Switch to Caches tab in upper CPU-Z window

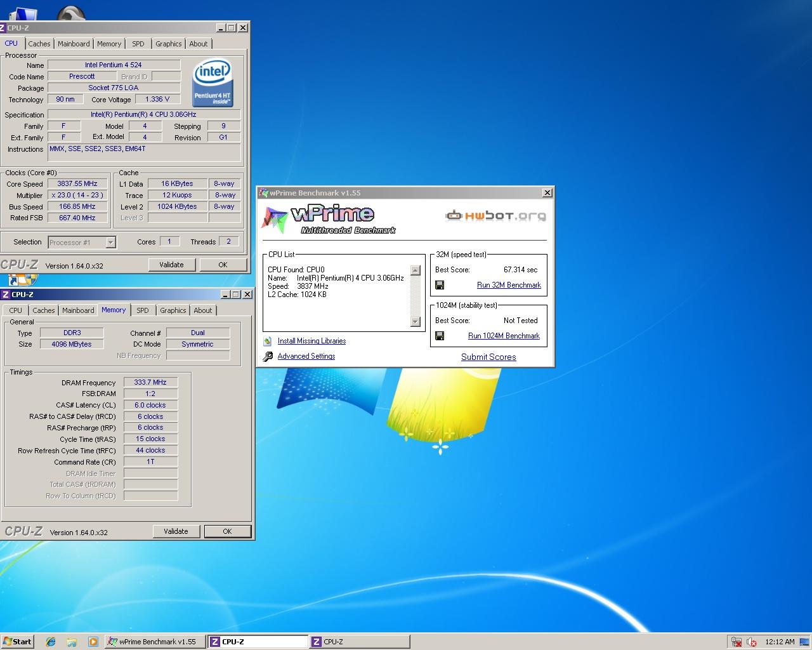click(39, 44)
